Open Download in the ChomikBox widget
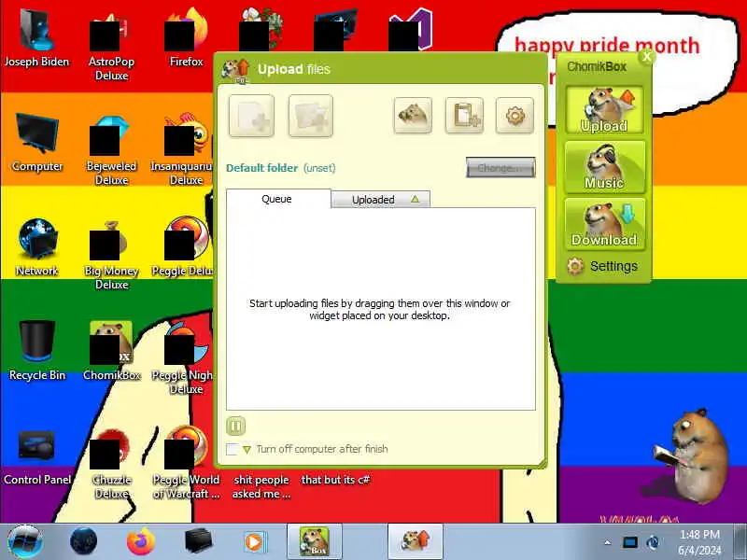The image size is (747, 560). (604, 224)
